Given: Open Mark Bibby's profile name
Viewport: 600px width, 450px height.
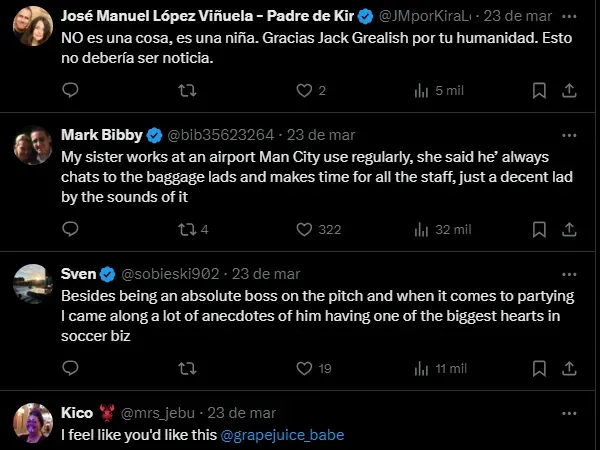Looking at the screenshot, I should click(101, 135).
